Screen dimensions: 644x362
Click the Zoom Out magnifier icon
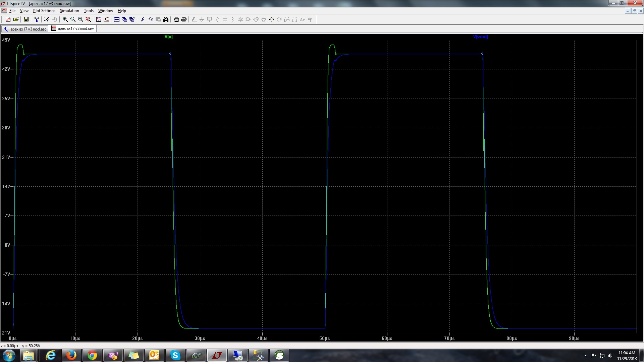point(80,19)
